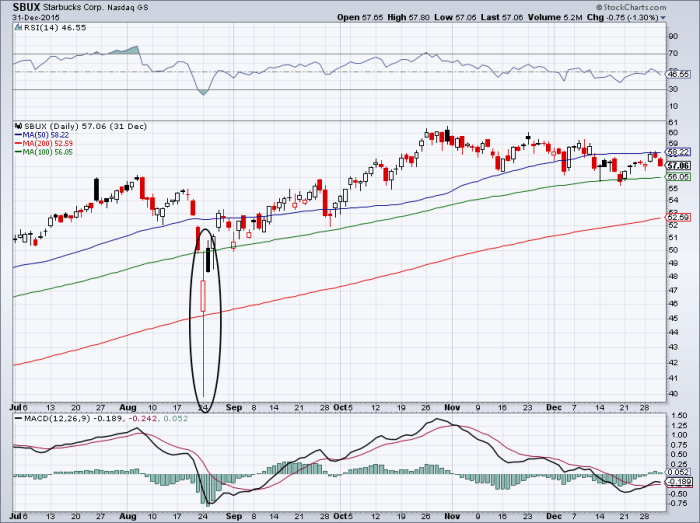Click the SBUX ticker title
Screen dimensions: 700x523
coord(26,7)
